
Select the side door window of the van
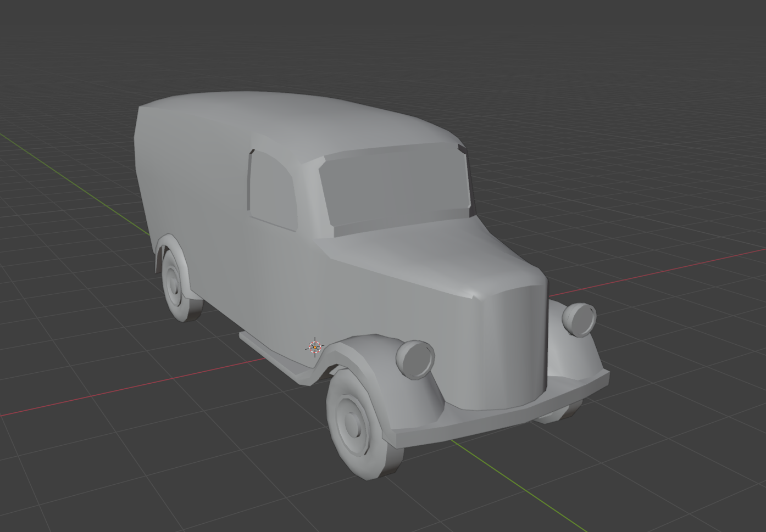tap(270, 189)
